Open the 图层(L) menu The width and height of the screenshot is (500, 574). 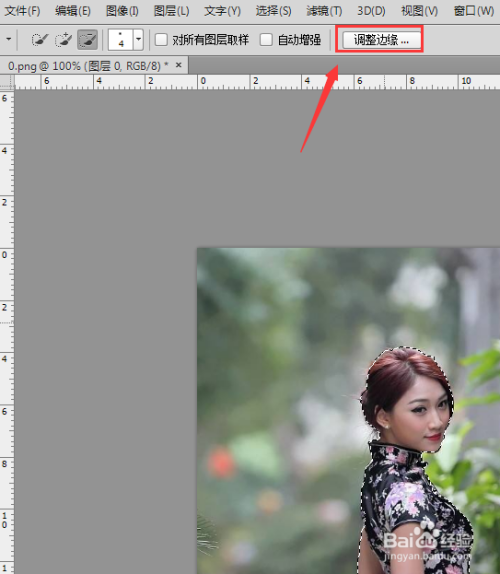tap(171, 11)
